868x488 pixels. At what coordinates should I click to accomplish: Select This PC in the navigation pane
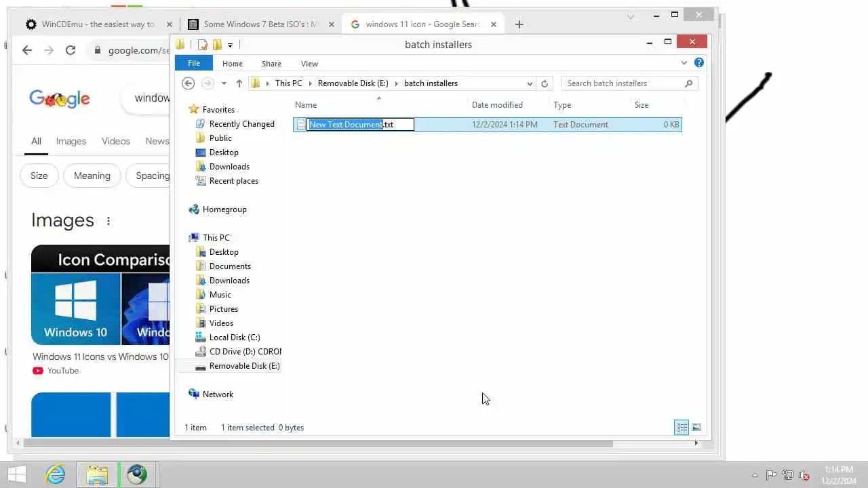tap(216, 238)
